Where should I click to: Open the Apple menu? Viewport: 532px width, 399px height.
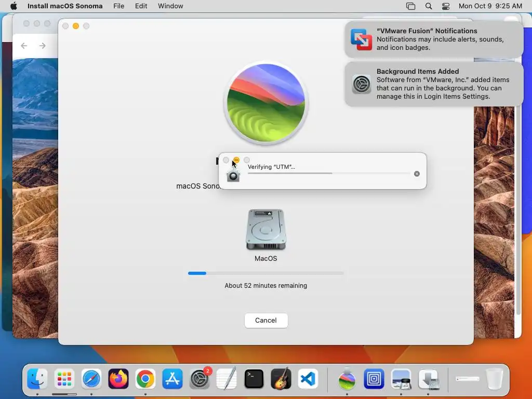[x=14, y=6]
